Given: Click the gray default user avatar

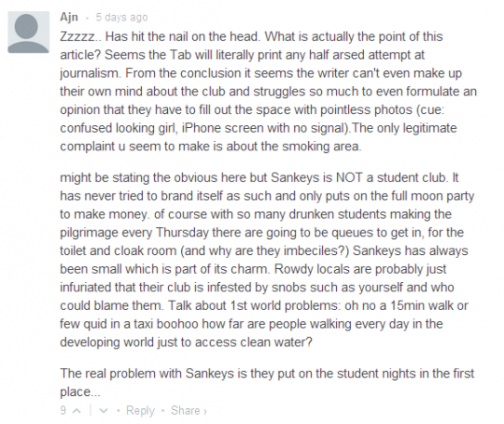Looking at the screenshot, I should click(28, 32).
